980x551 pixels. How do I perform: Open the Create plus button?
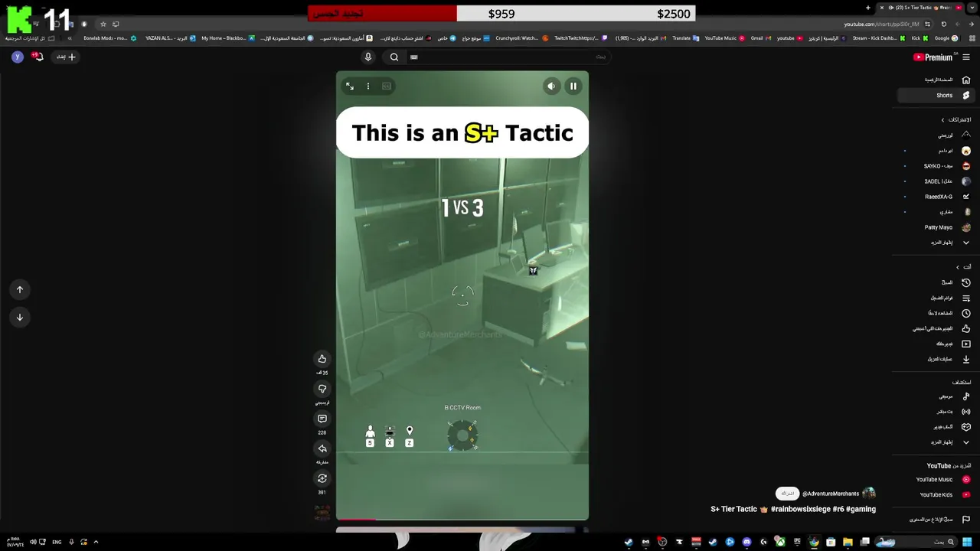[67, 57]
